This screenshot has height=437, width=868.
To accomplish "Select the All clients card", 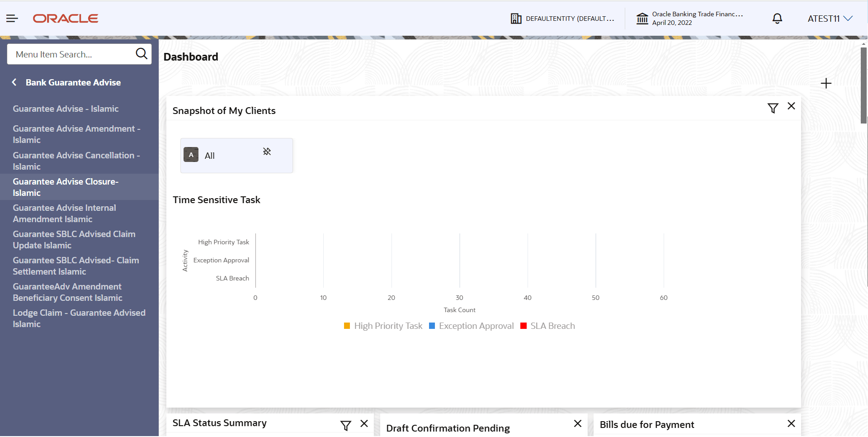I will point(236,156).
